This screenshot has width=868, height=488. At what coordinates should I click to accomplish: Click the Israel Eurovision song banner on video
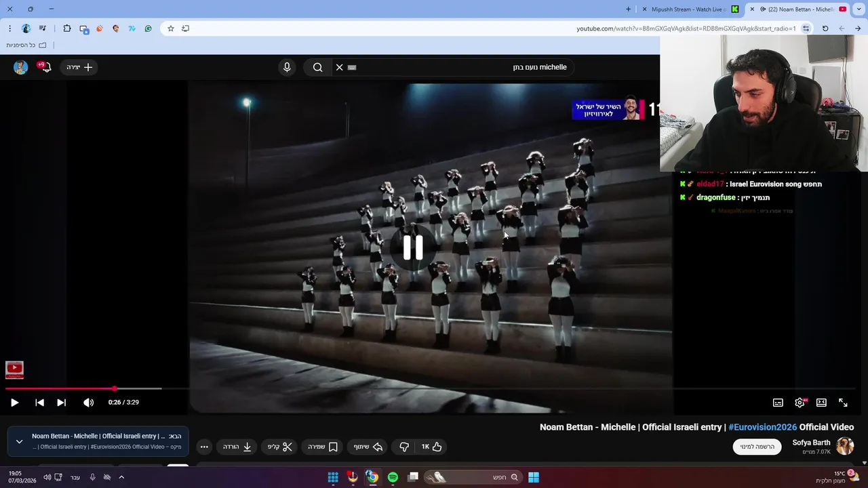[608, 110]
